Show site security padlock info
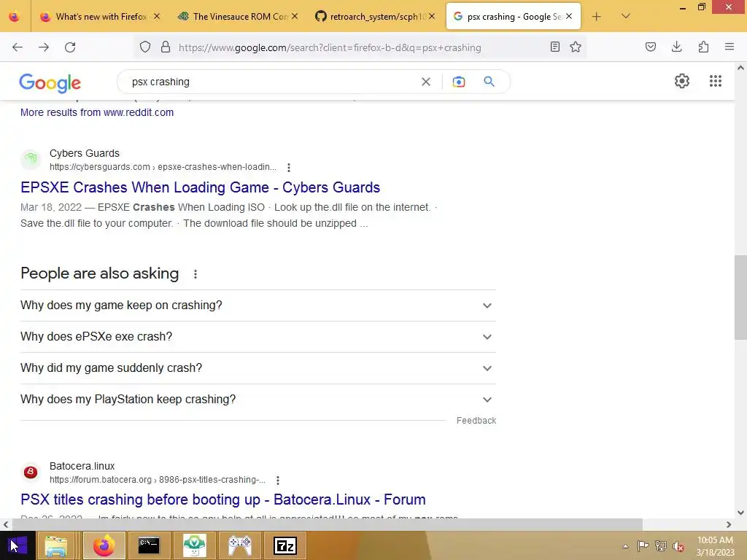This screenshot has height=560, width=747. 166,47
